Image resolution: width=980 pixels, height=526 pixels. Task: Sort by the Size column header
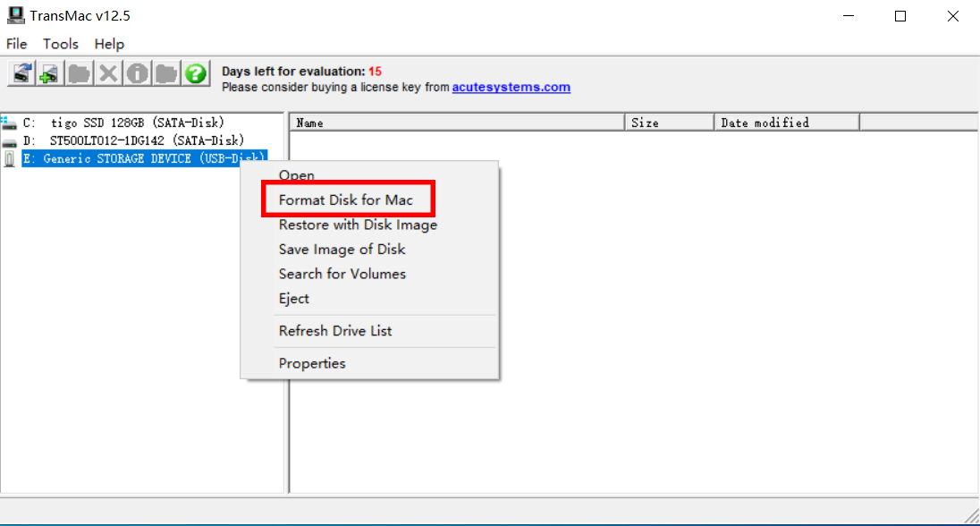[670, 123]
